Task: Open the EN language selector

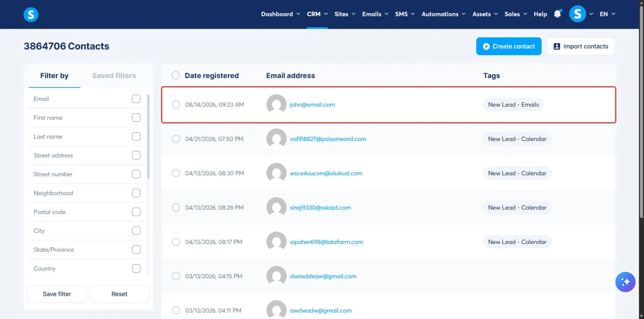Action: [608, 14]
